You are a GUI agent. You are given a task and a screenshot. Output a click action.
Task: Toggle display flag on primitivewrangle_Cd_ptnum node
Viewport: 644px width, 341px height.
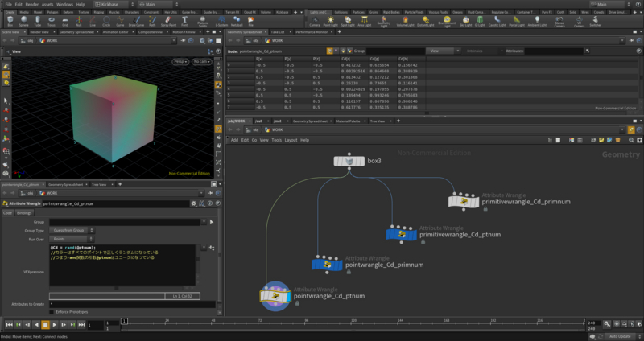coord(414,234)
